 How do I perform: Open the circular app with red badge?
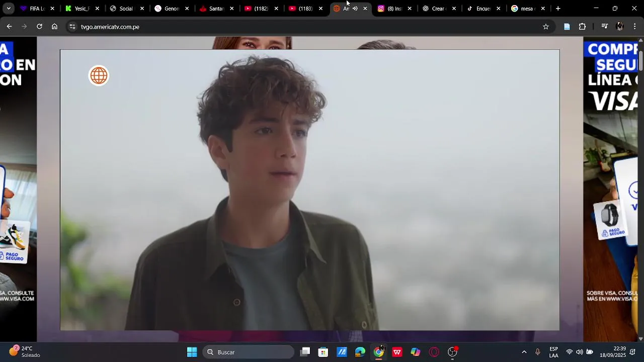(453, 352)
